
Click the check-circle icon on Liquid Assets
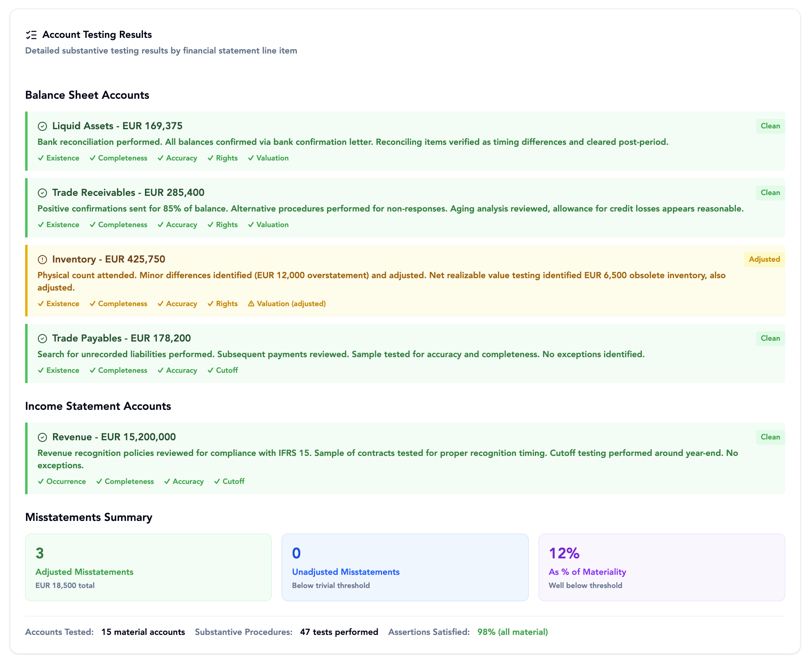click(x=43, y=126)
